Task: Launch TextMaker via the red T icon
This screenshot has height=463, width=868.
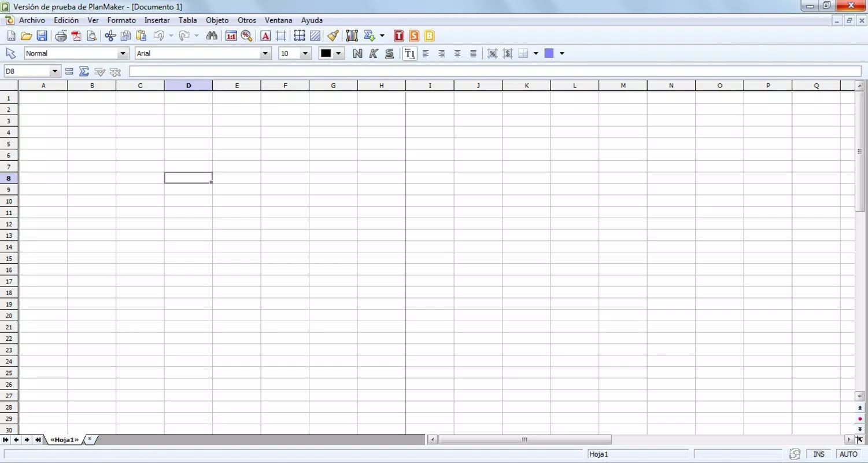Action: (399, 36)
